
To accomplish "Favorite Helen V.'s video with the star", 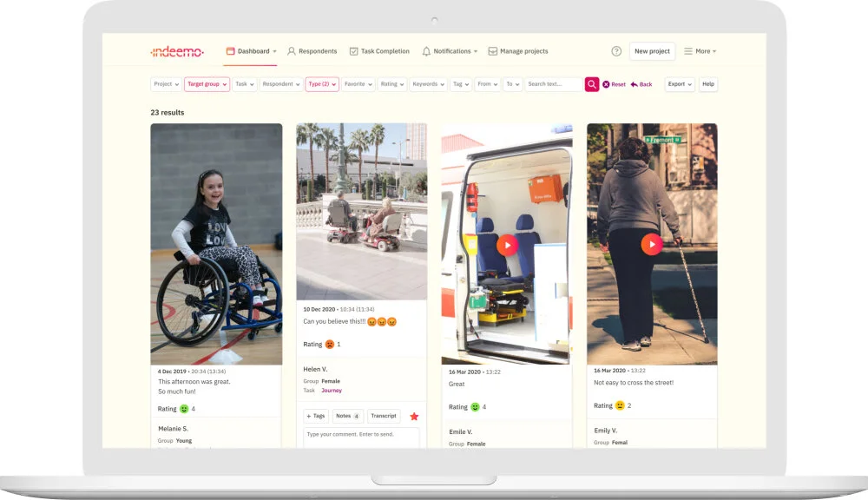I will 415,416.
